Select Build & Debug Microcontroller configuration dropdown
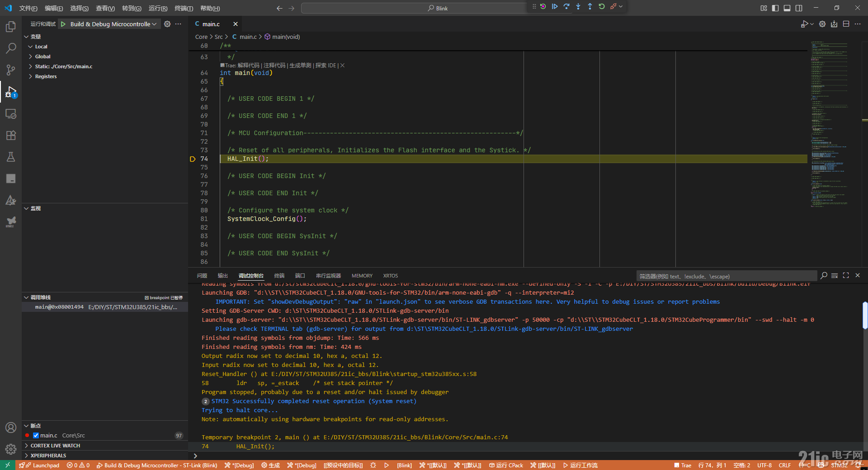The width and height of the screenshot is (868, 470). pyautogui.click(x=113, y=24)
